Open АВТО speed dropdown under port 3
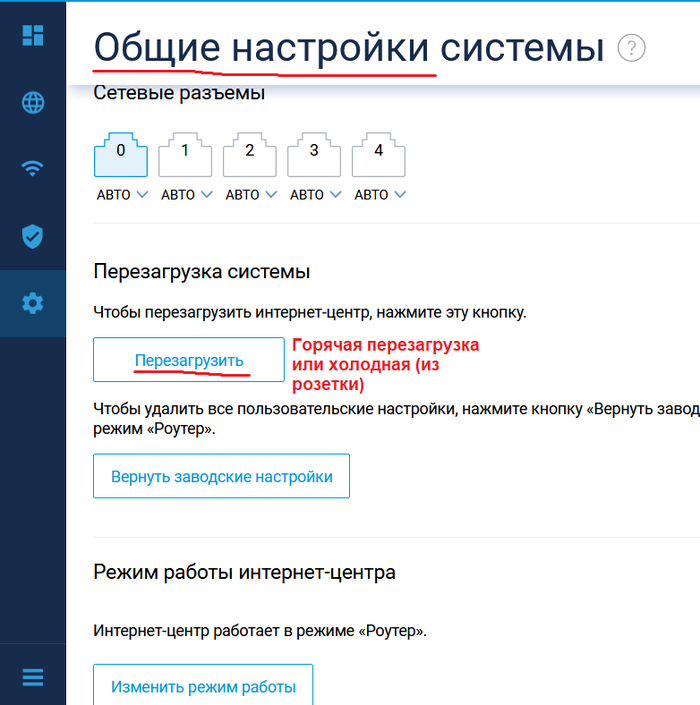The image size is (700, 705). pos(316,195)
